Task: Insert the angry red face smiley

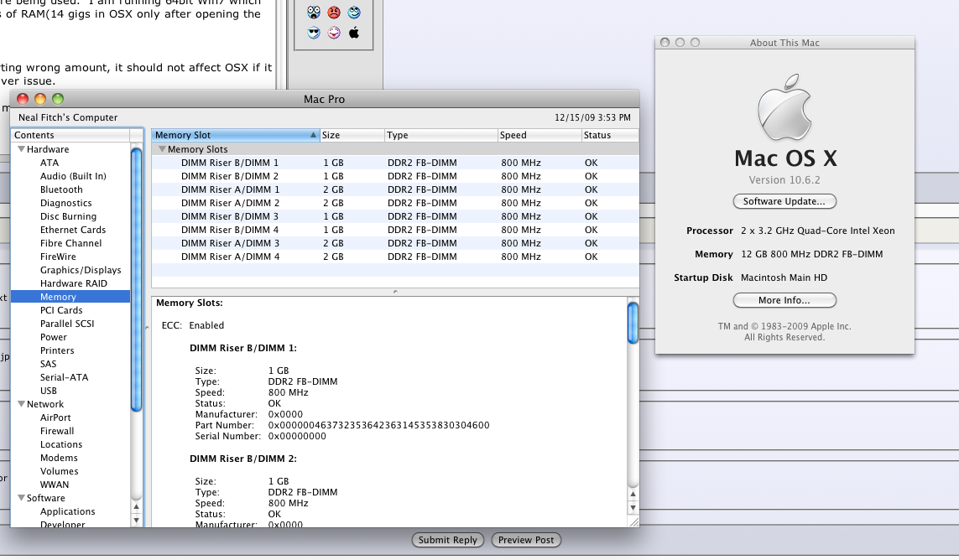Action: click(x=334, y=13)
